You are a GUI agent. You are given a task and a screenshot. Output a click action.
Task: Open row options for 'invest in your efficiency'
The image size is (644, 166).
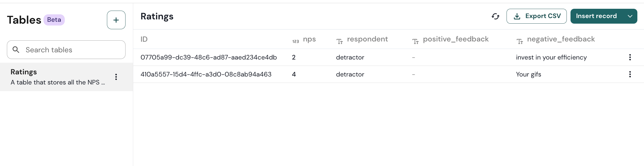630,57
